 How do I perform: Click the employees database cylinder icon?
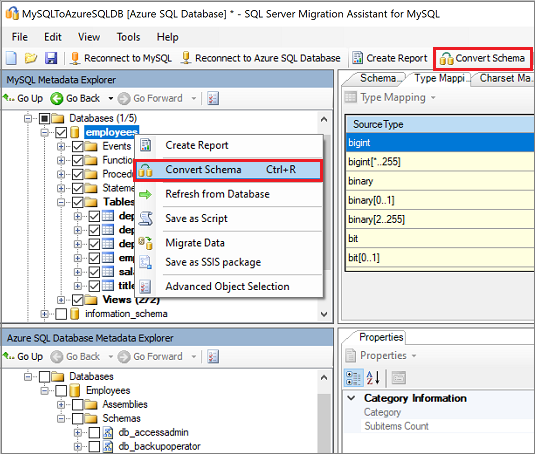(75, 132)
